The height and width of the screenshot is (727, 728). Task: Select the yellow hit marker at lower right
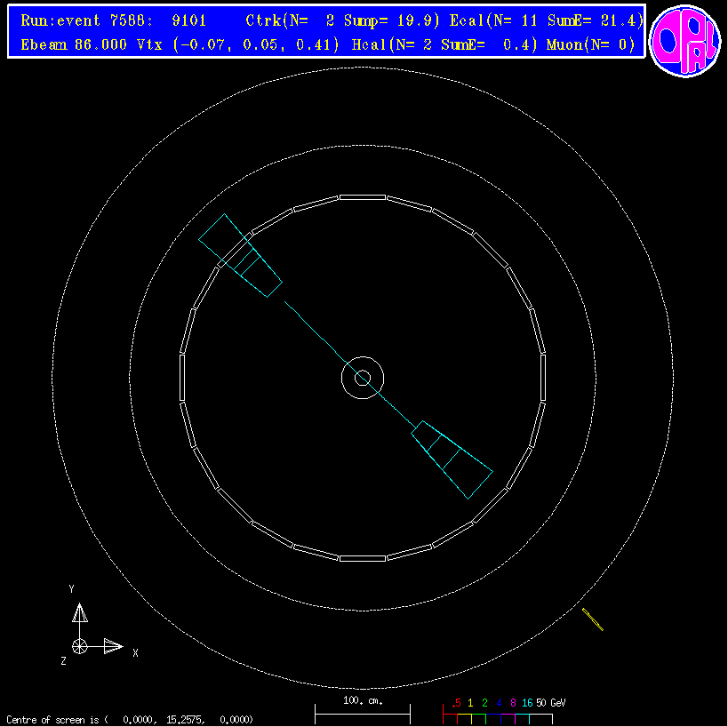593,619
